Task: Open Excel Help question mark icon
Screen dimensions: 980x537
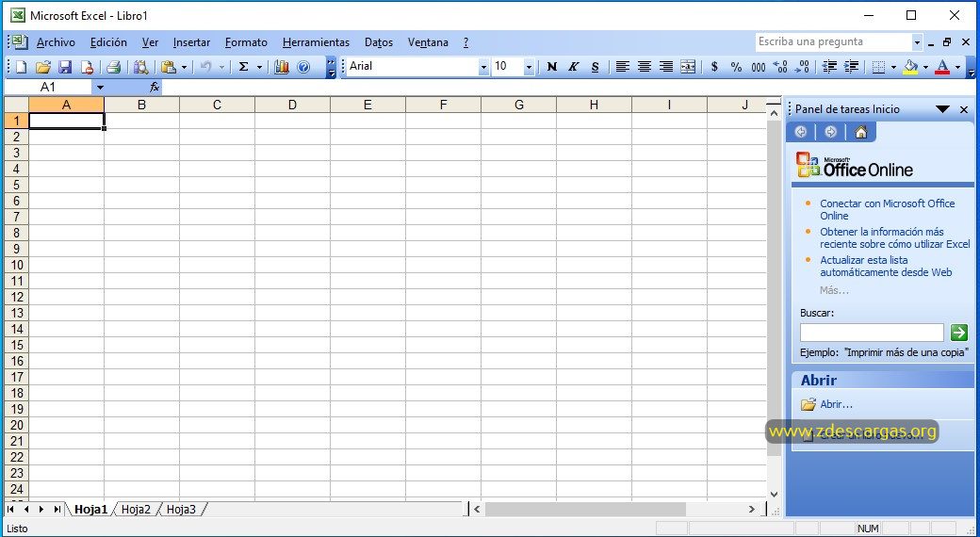Action: tap(303, 67)
